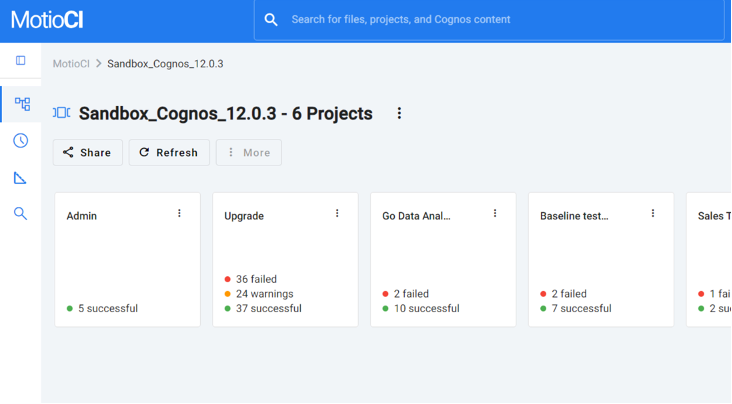Go to MotioCI breadcrumb link
The image size is (732, 404).
(x=71, y=64)
